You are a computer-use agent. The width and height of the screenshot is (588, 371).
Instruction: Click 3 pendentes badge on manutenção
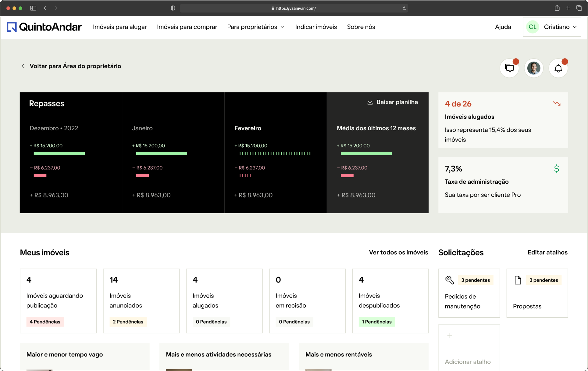point(476,280)
